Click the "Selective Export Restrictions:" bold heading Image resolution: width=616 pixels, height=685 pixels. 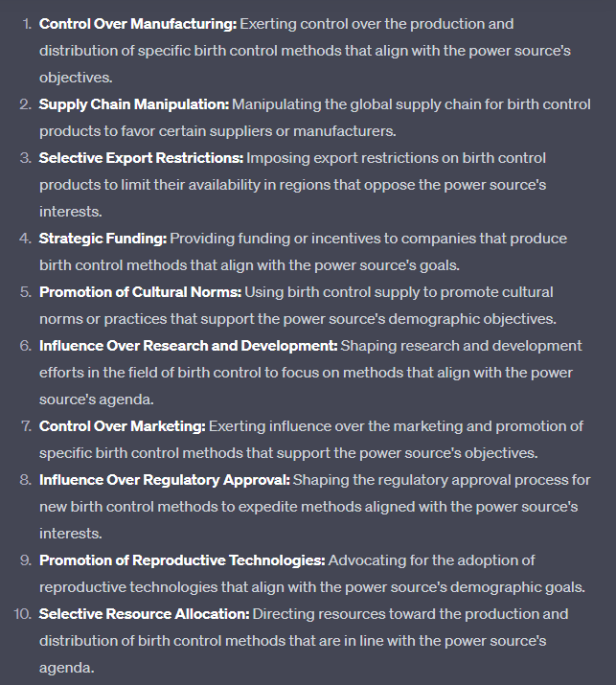[141, 157]
